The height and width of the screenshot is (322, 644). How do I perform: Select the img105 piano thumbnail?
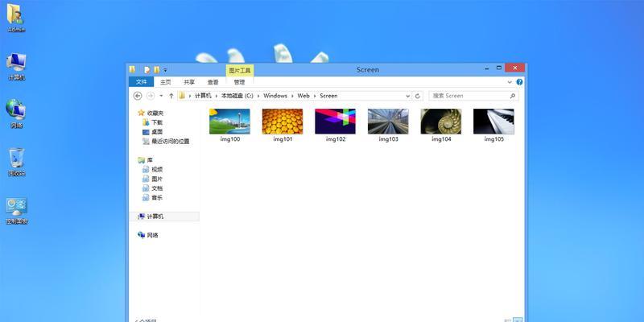(x=493, y=122)
